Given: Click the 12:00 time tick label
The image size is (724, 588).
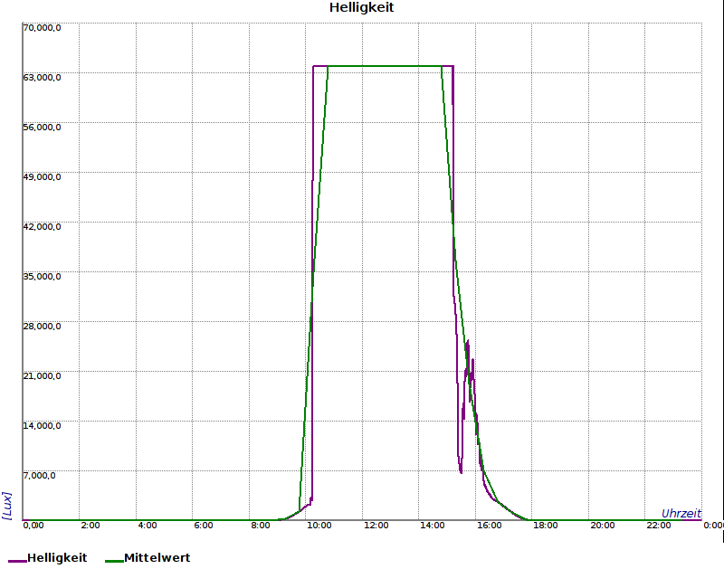Looking at the screenshot, I should tap(376, 526).
